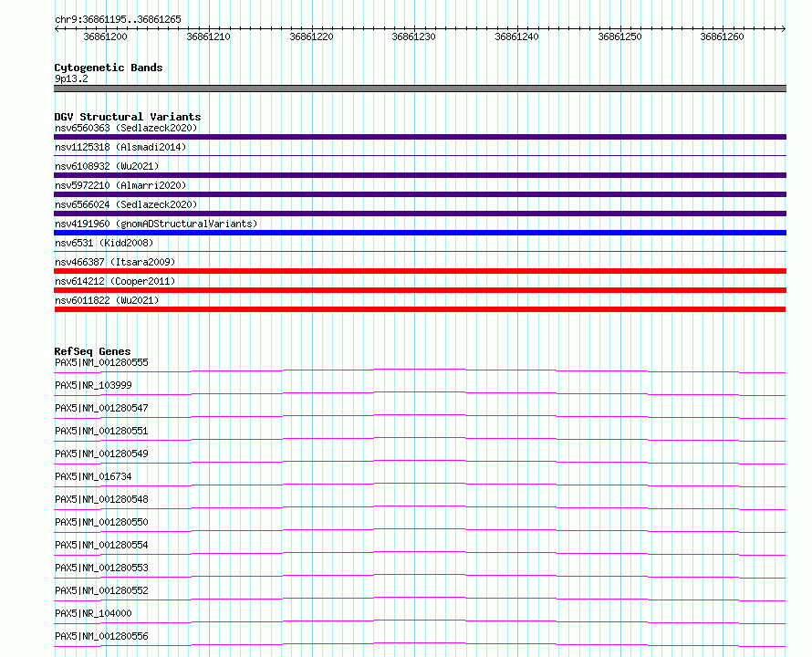Open transcript PAX5|NM_001280549

[101, 454]
